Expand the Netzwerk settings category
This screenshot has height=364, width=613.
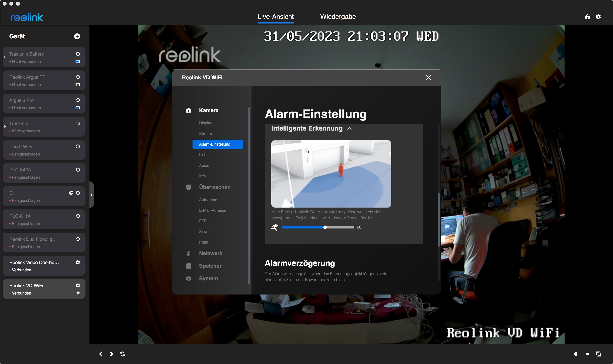pyautogui.click(x=210, y=253)
